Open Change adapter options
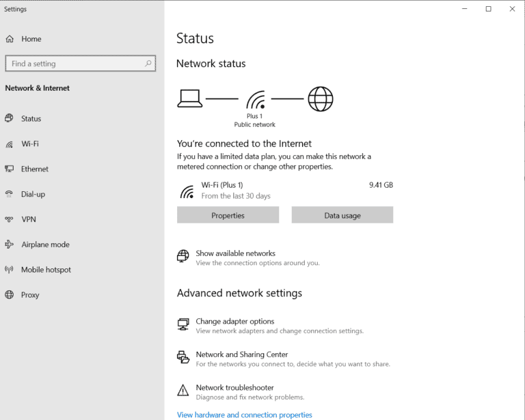Viewport: 525px width, 420px height. click(x=234, y=322)
